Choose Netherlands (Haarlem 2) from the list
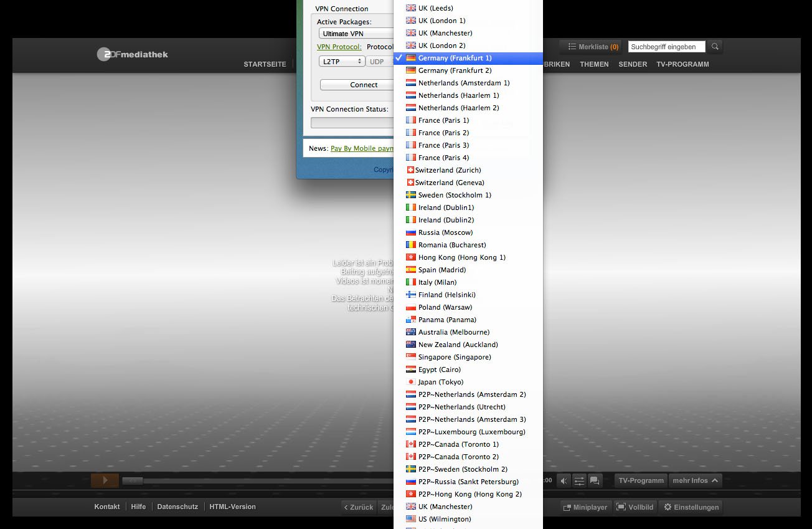This screenshot has width=812, height=529. 468,108
